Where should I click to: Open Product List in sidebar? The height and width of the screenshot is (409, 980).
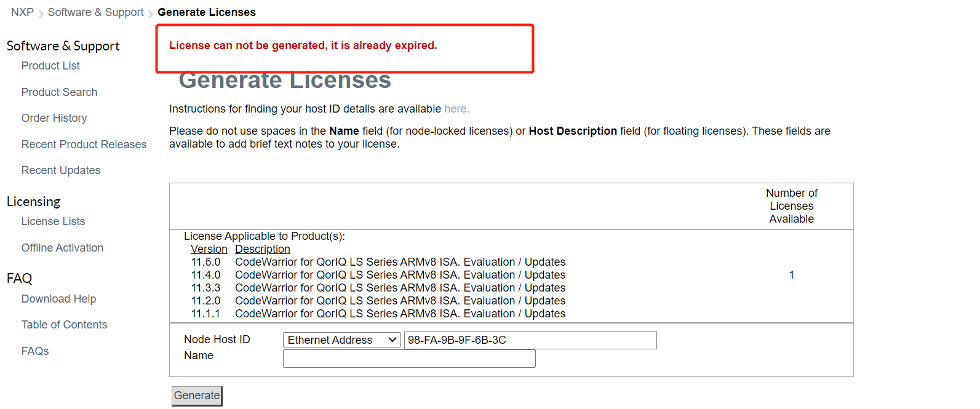(50, 66)
